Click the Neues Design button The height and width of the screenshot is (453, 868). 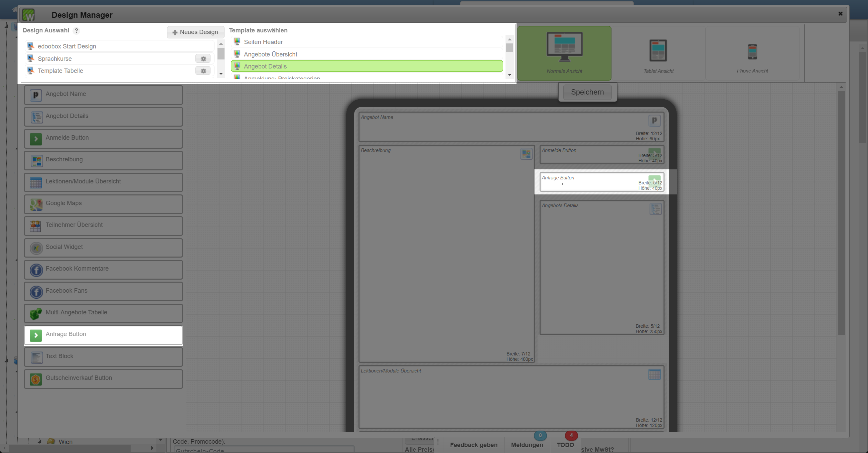coord(195,32)
